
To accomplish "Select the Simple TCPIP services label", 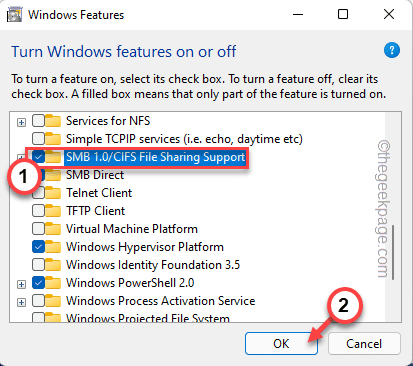I will click(x=184, y=139).
